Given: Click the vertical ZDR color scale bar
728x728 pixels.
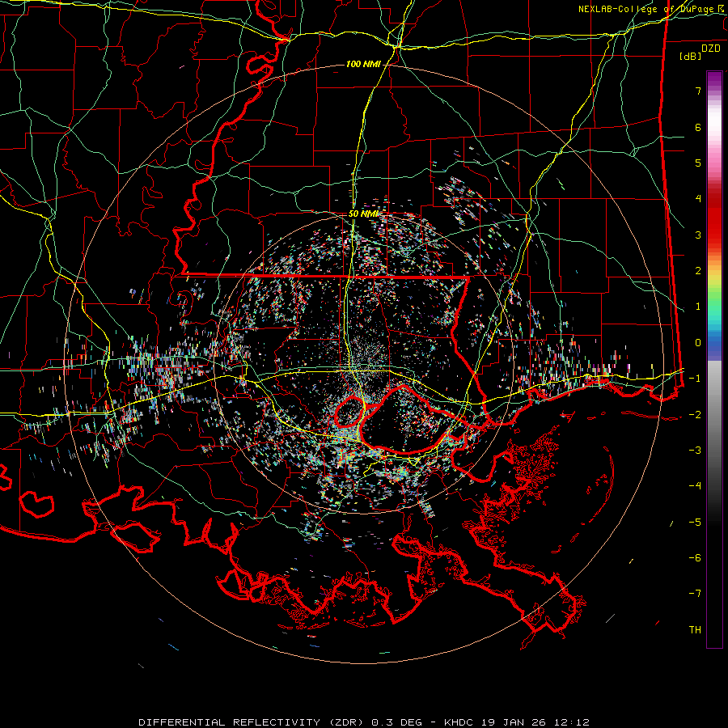Looking at the screenshot, I should coord(714,359).
